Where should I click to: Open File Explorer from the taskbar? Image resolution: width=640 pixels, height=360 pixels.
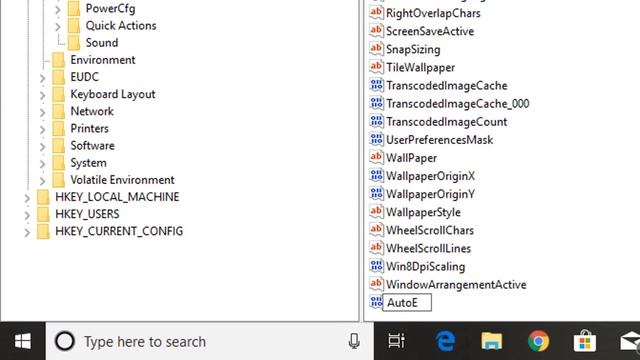(x=491, y=341)
